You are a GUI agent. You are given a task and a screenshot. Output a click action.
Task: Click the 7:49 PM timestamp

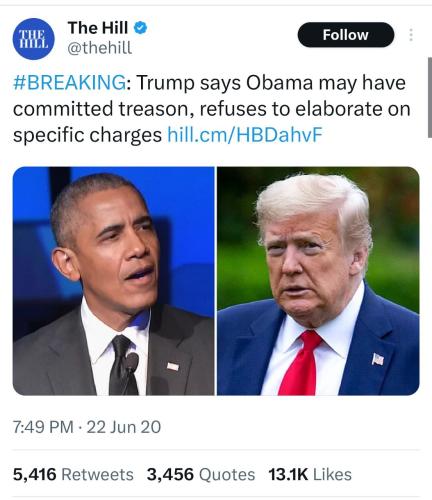[x=43, y=427]
